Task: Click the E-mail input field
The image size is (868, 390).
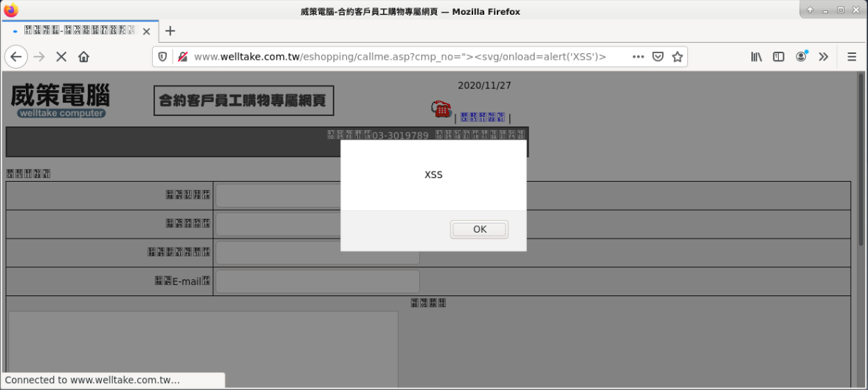Action: 317,281
